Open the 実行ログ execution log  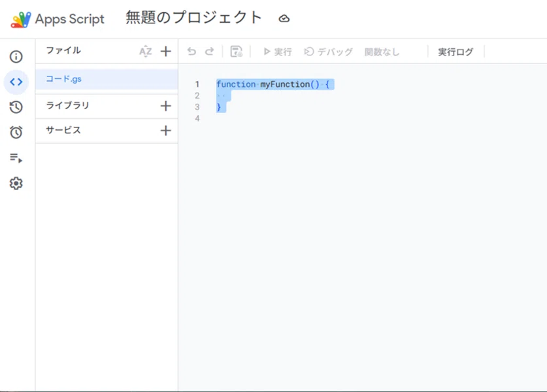(456, 52)
